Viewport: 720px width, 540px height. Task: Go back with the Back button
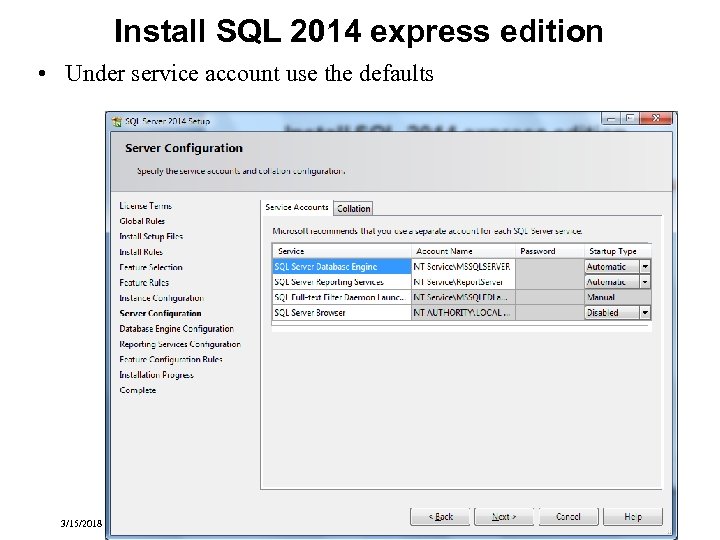[440, 517]
